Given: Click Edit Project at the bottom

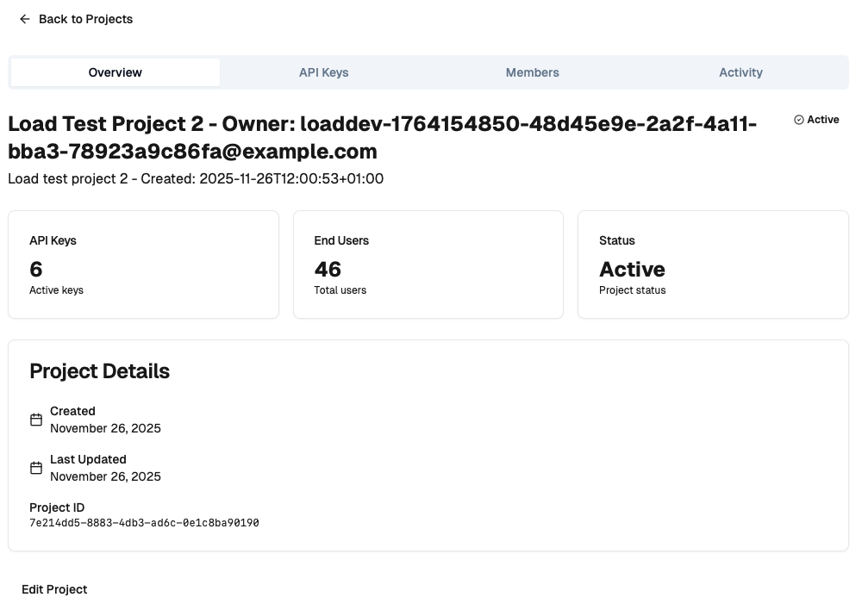Looking at the screenshot, I should [54, 589].
